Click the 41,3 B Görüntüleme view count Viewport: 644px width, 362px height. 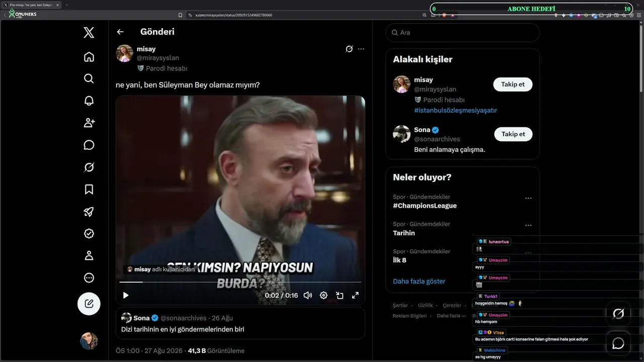click(x=216, y=350)
